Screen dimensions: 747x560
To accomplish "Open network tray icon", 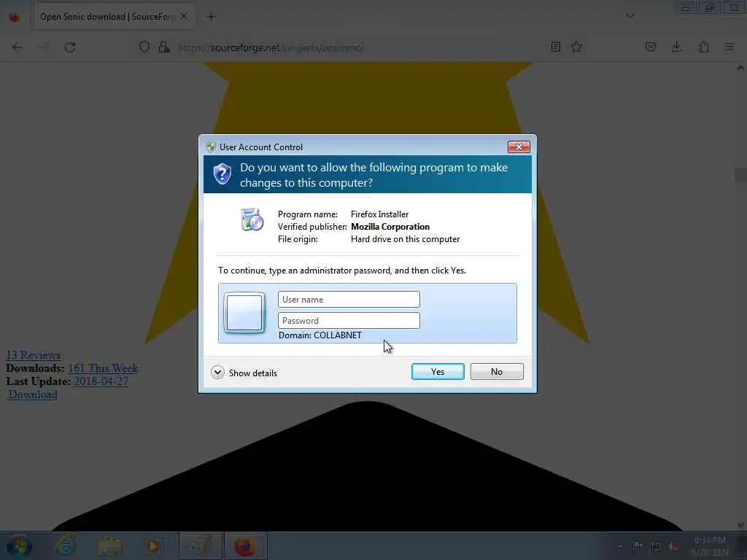I will click(656, 547).
